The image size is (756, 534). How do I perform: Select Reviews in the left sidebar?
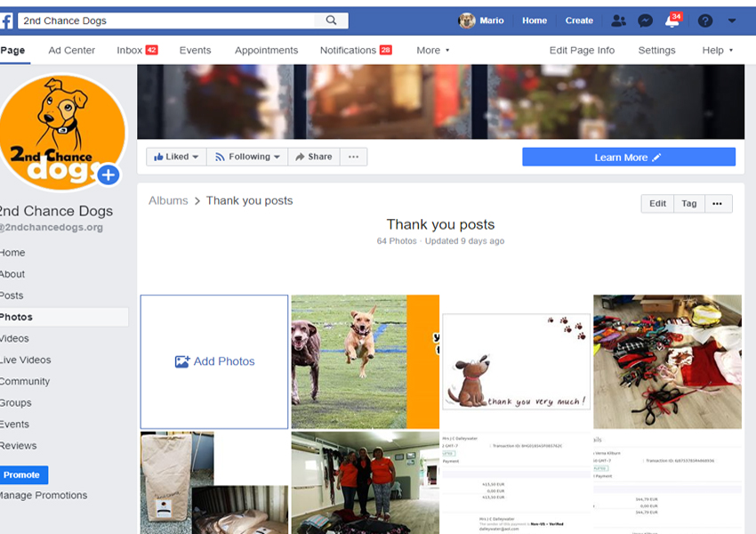(x=19, y=446)
